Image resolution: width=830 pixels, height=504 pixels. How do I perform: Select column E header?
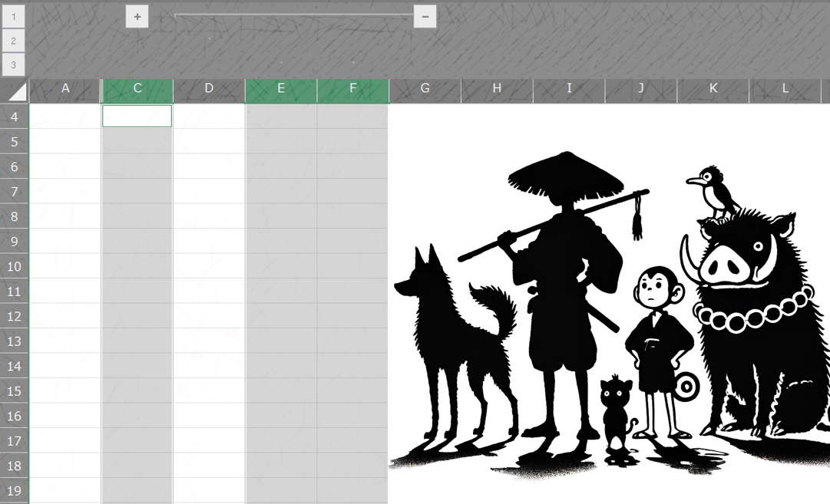[x=281, y=88]
